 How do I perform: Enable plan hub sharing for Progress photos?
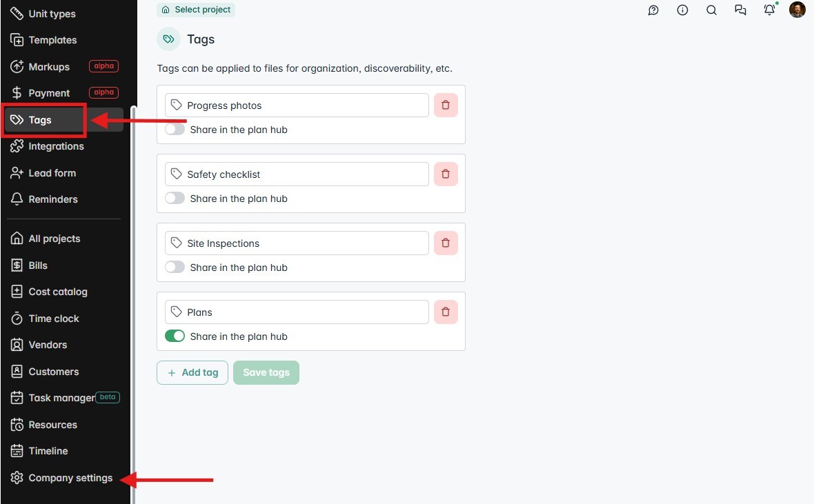[175, 129]
